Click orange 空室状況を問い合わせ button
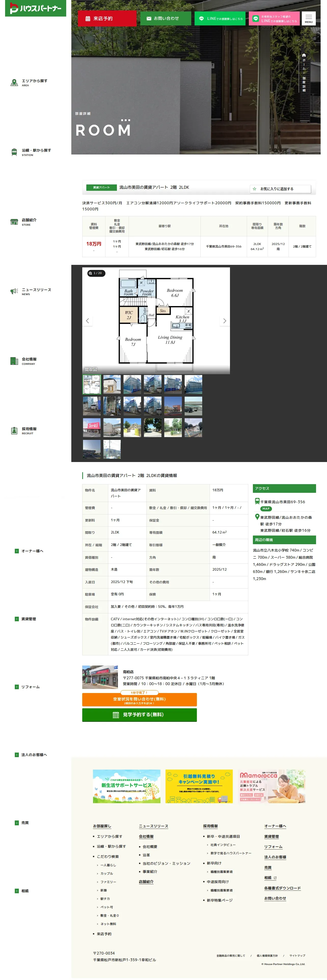Viewport: 327px width, 980px height. tap(139, 700)
